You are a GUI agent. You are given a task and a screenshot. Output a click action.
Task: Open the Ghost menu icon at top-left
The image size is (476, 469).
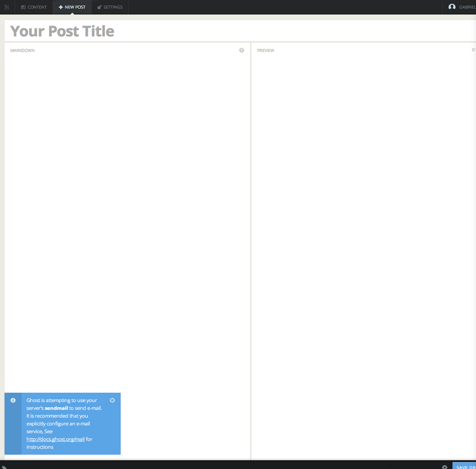[x=7, y=7]
